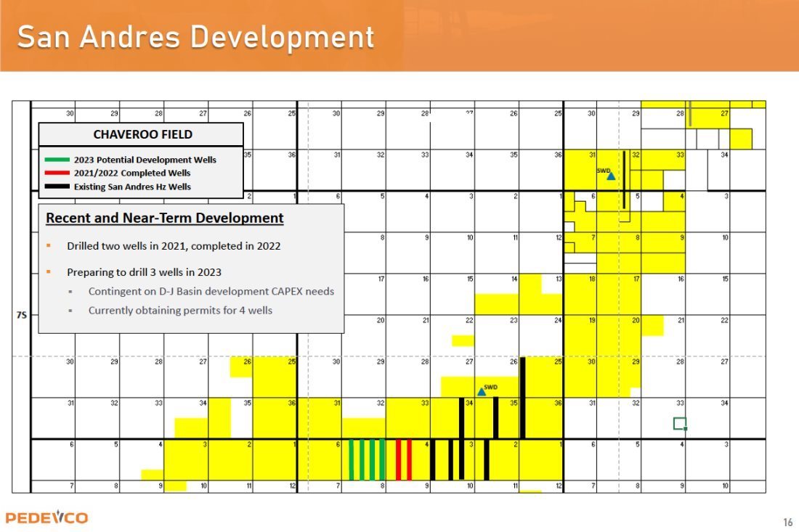Pick the black legend line for existing wells

click(x=57, y=187)
